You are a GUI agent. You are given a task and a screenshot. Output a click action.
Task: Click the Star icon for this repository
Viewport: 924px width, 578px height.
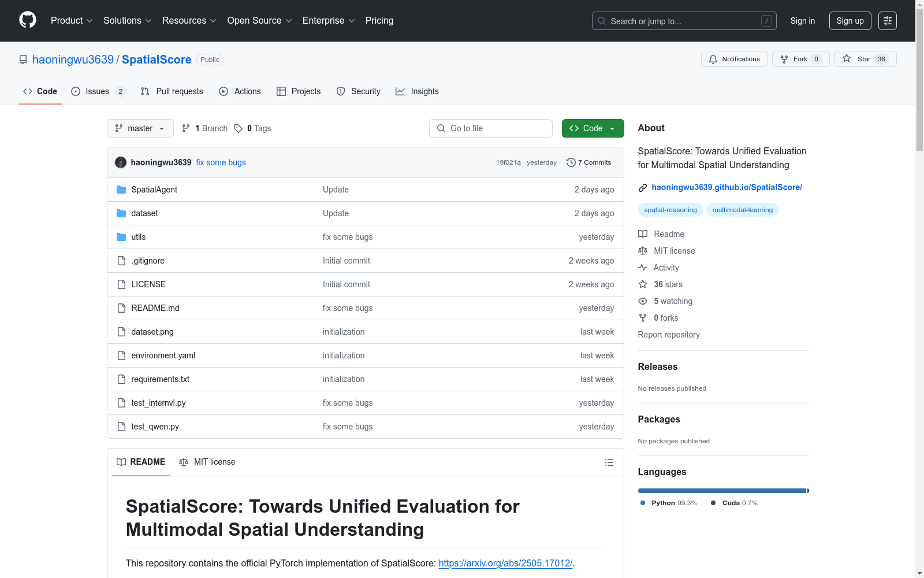click(x=847, y=58)
